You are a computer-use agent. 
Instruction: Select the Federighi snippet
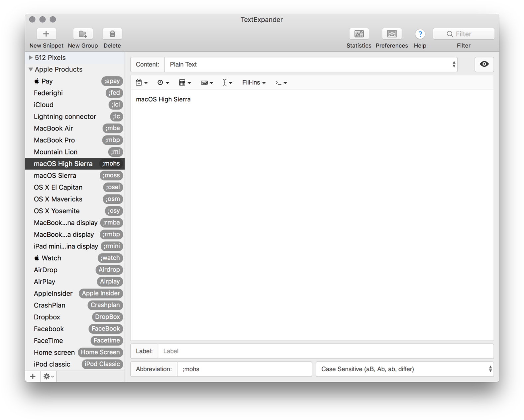pos(75,93)
